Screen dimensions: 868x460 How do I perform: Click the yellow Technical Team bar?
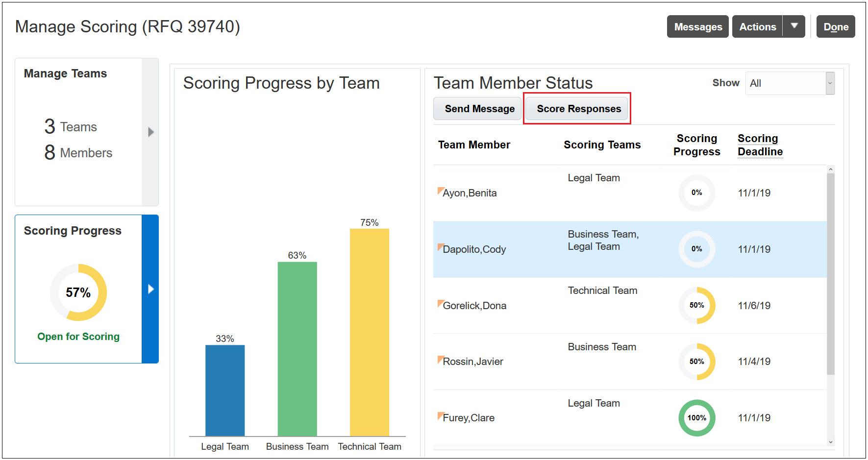pos(369,332)
